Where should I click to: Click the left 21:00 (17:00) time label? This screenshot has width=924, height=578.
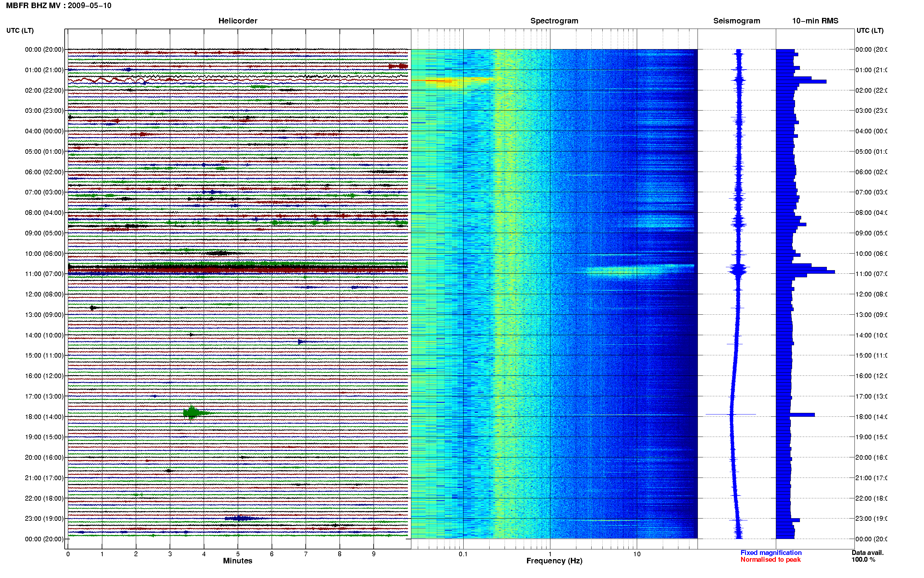44,478
